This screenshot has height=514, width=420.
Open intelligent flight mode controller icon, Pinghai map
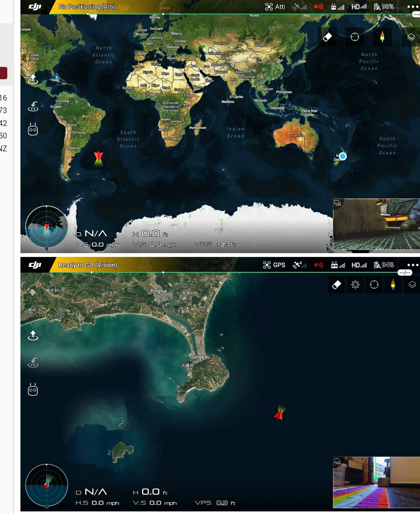click(33, 389)
